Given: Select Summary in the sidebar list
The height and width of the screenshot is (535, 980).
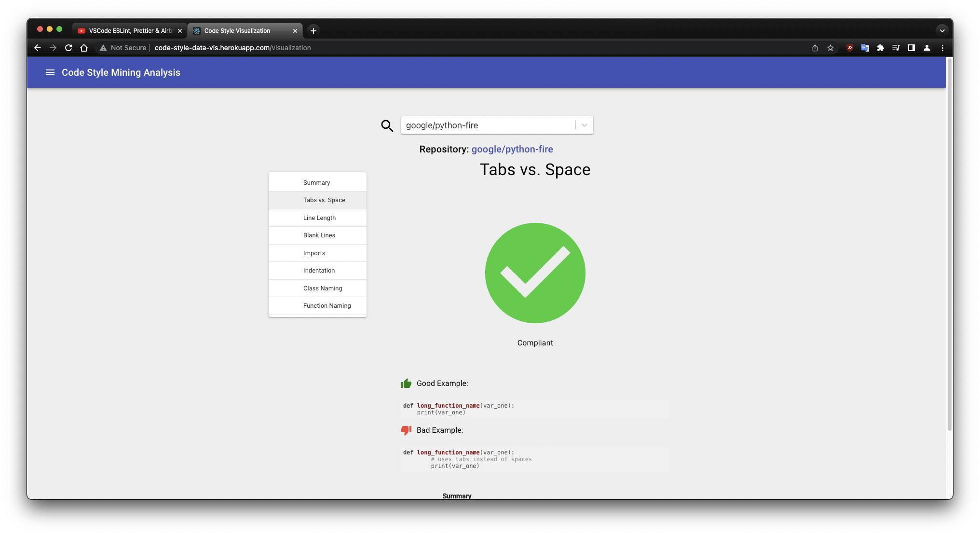Looking at the screenshot, I should [316, 183].
